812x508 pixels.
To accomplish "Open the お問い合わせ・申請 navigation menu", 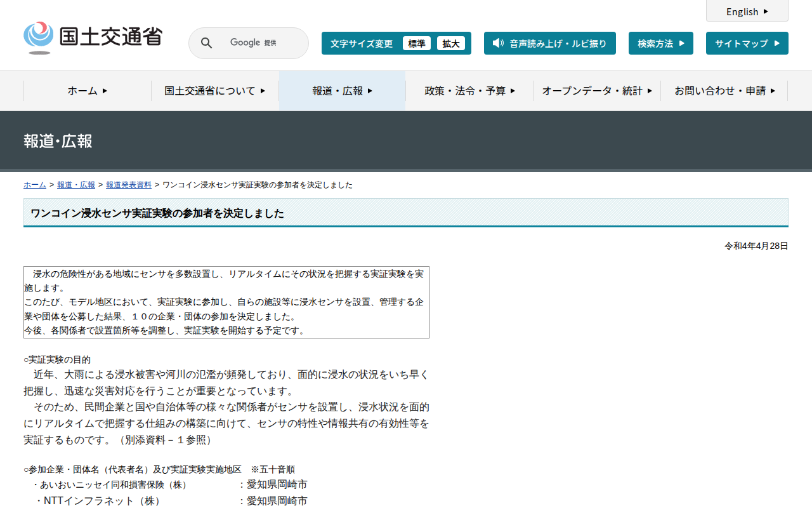I will [x=724, y=91].
